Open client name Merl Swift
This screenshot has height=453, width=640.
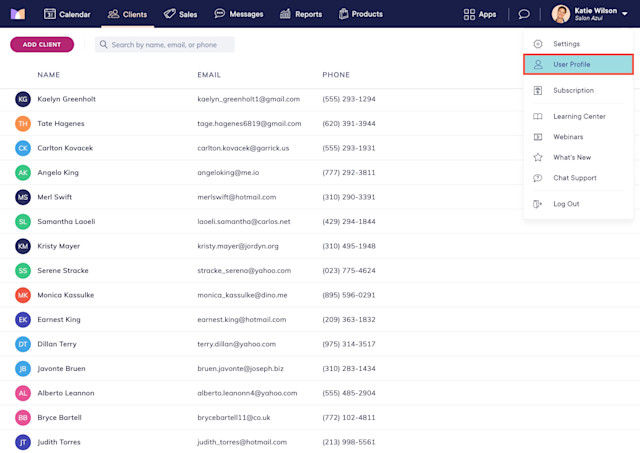click(55, 197)
